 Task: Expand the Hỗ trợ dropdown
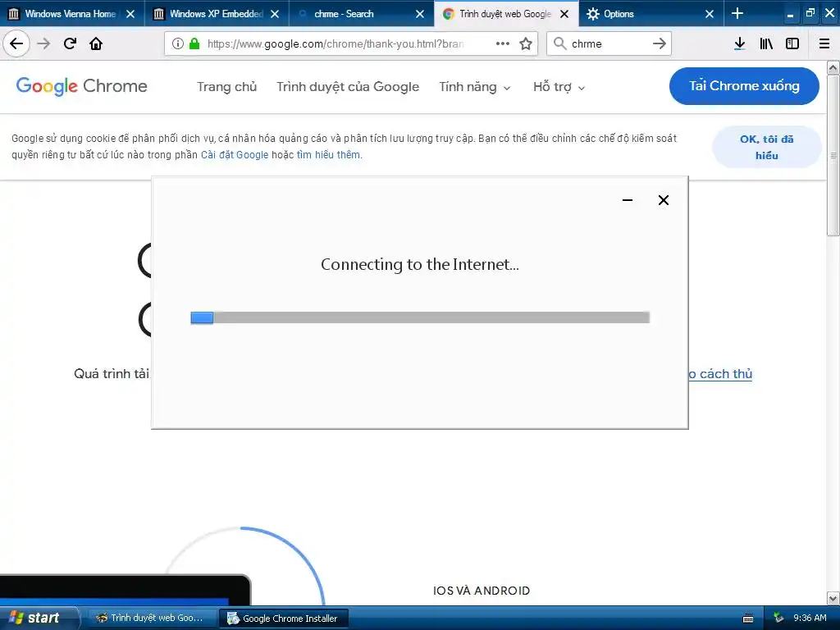click(559, 87)
